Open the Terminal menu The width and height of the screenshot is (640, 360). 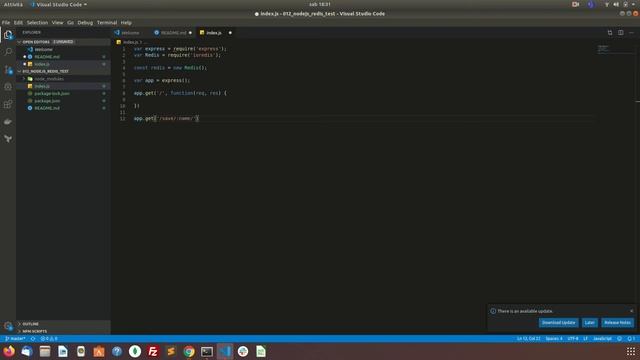pyautogui.click(x=107, y=22)
